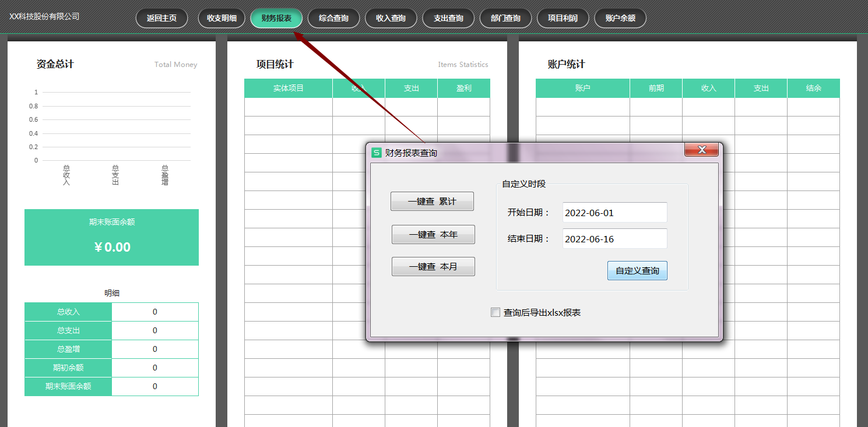Click the 开始日期 input field
Viewport: 868px width, 427px height.
pos(614,213)
